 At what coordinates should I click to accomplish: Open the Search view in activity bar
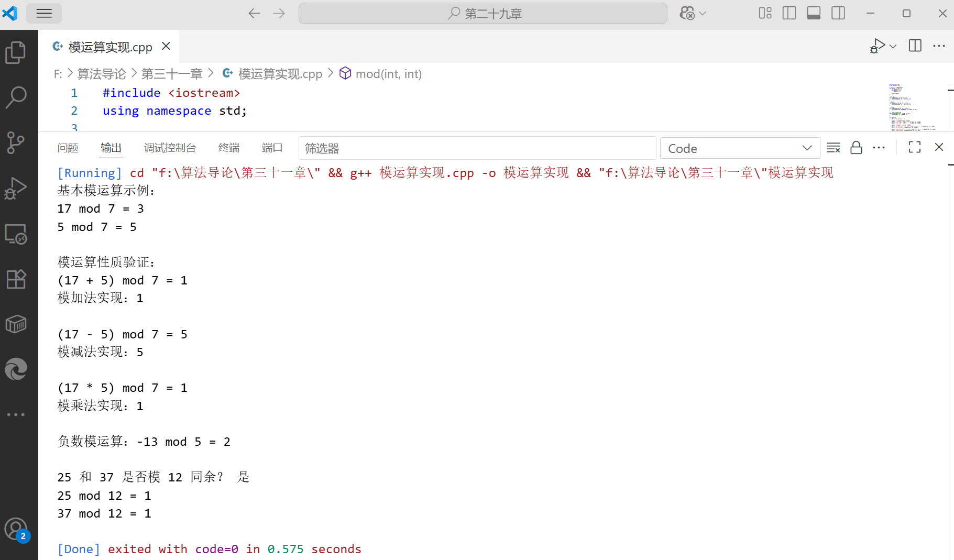tap(16, 97)
